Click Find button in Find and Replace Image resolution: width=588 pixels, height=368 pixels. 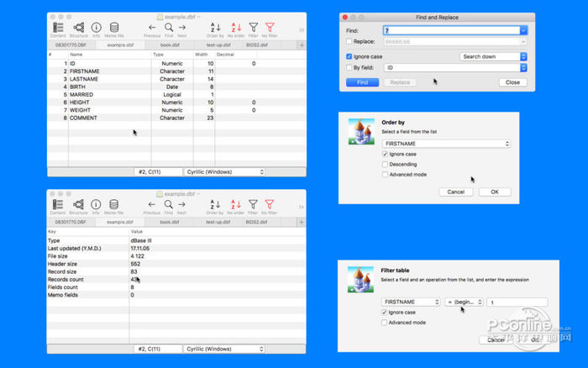[362, 82]
